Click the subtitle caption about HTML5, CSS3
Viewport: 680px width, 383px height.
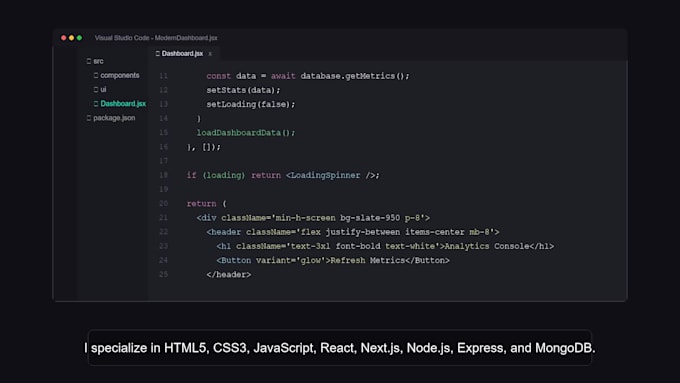click(340, 348)
